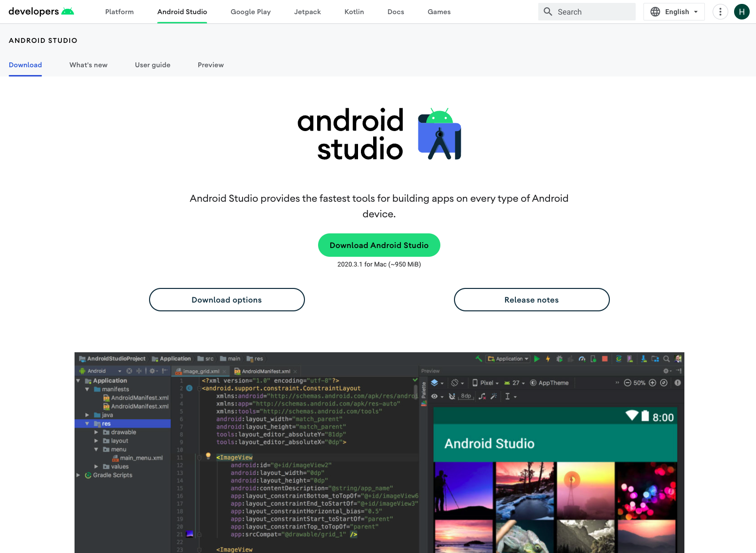The width and height of the screenshot is (756, 553).
Task: Go to the Platform nav item
Action: tap(119, 12)
